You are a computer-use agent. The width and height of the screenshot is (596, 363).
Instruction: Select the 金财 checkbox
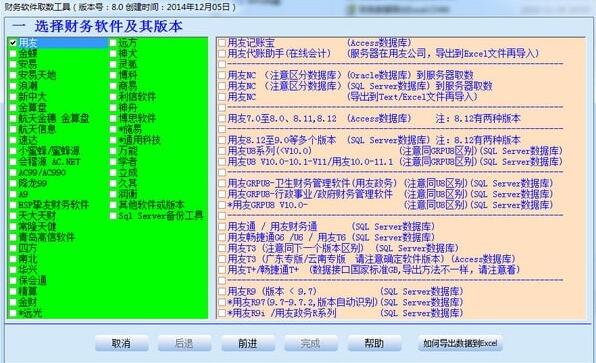pyautogui.click(x=13, y=303)
